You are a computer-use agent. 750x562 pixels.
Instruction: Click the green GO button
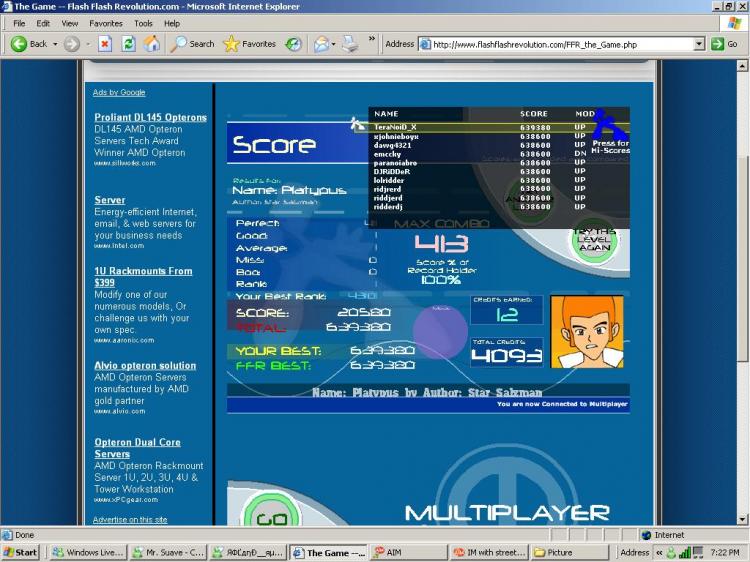271,517
